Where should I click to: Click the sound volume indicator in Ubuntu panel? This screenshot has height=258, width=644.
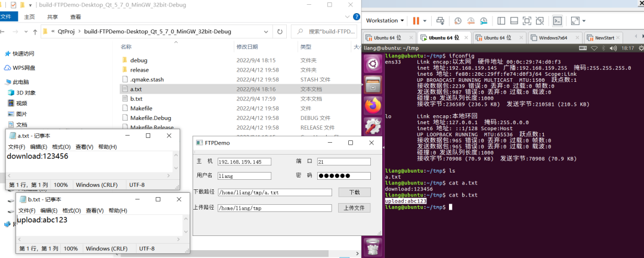point(613,48)
